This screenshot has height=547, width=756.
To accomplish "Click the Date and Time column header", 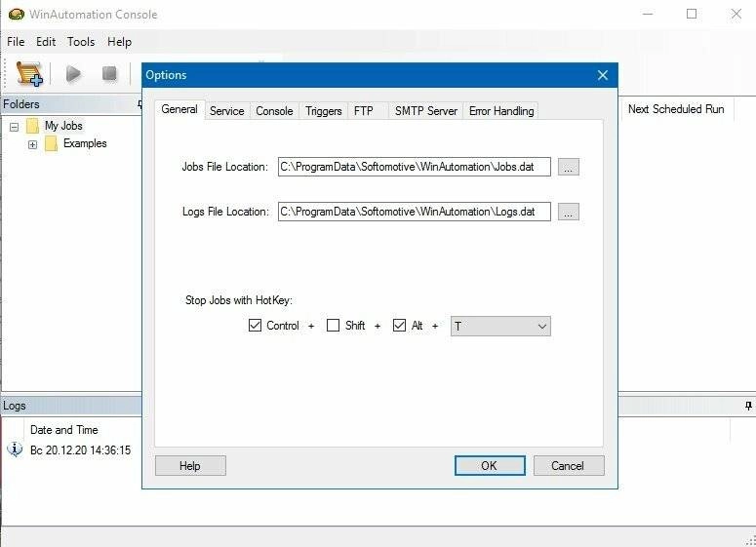I will tap(63, 429).
